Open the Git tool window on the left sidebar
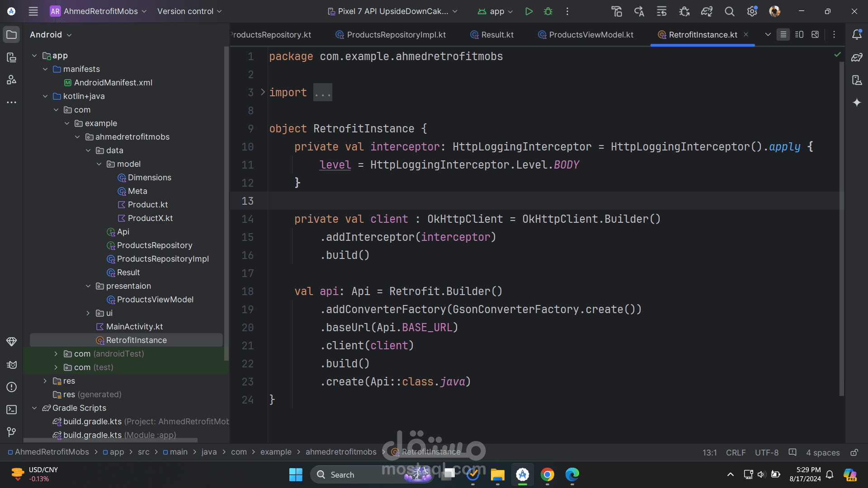This screenshot has height=488, width=868. click(x=12, y=432)
